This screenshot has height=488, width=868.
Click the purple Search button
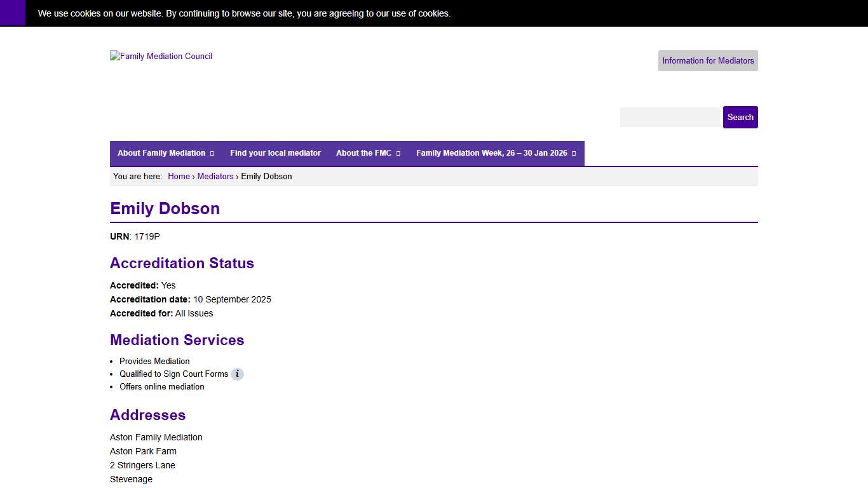pos(740,118)
